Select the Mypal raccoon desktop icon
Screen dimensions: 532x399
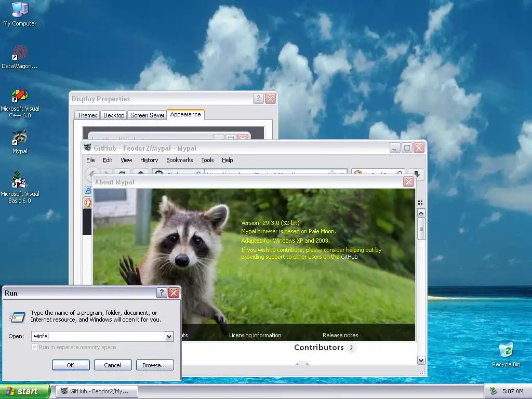[20, 141]
